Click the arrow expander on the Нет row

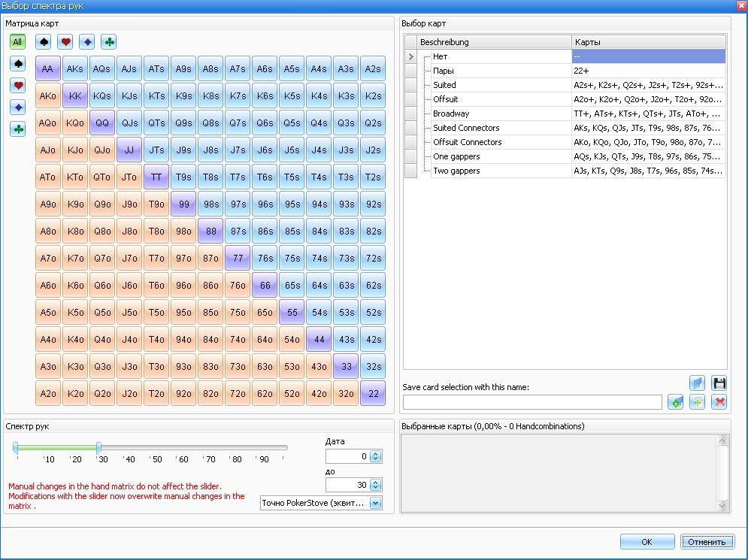pos(410,56)
